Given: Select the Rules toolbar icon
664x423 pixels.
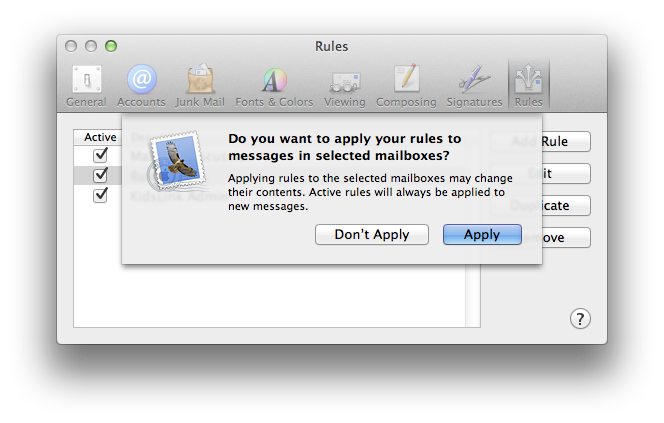Looking at the screenshot, I should click(528, 86).
